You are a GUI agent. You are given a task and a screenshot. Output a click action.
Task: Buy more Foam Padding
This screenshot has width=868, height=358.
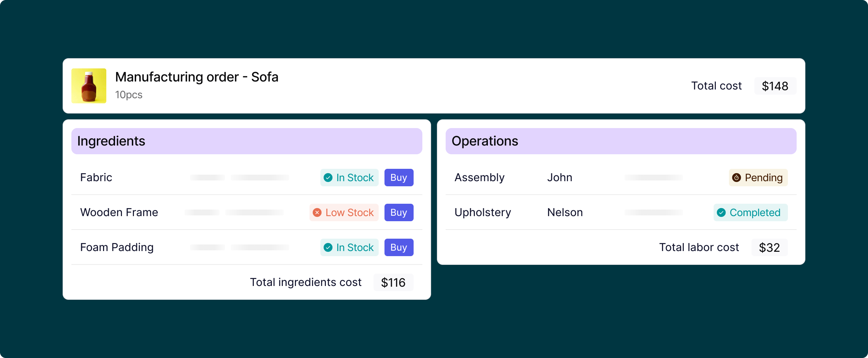pyautogui.click(x=399, y=247)
